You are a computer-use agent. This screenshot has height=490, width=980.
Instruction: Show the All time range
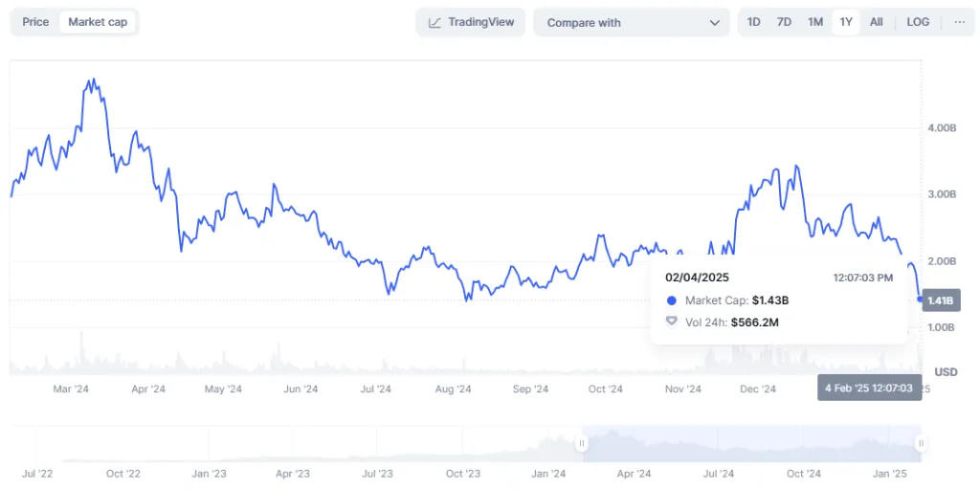tap(876, 22)
